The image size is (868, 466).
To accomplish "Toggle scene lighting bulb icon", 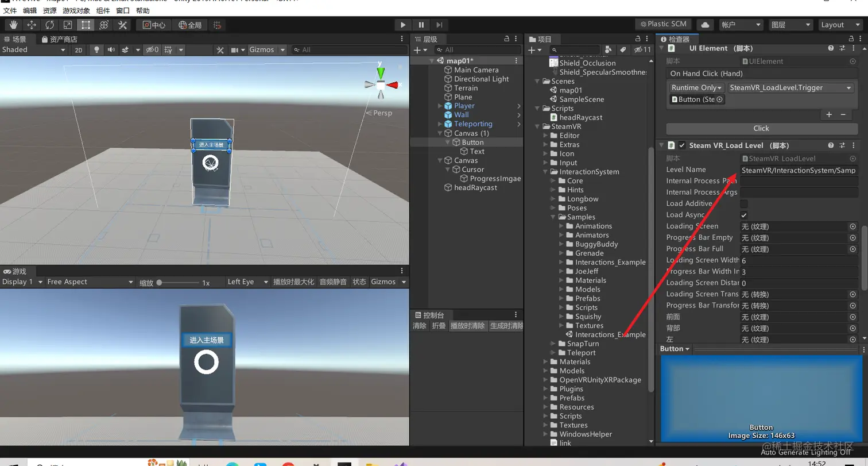I will pyautogui.click(x=96, y=50).
